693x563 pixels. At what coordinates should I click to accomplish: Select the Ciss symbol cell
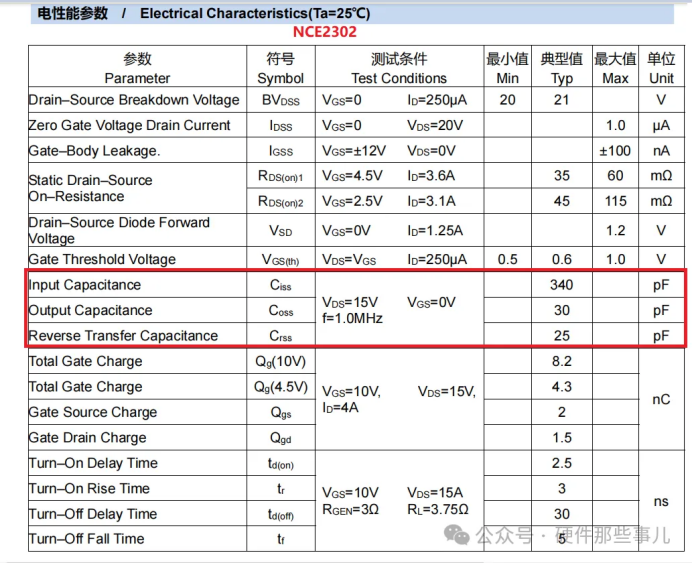[281, 285]
